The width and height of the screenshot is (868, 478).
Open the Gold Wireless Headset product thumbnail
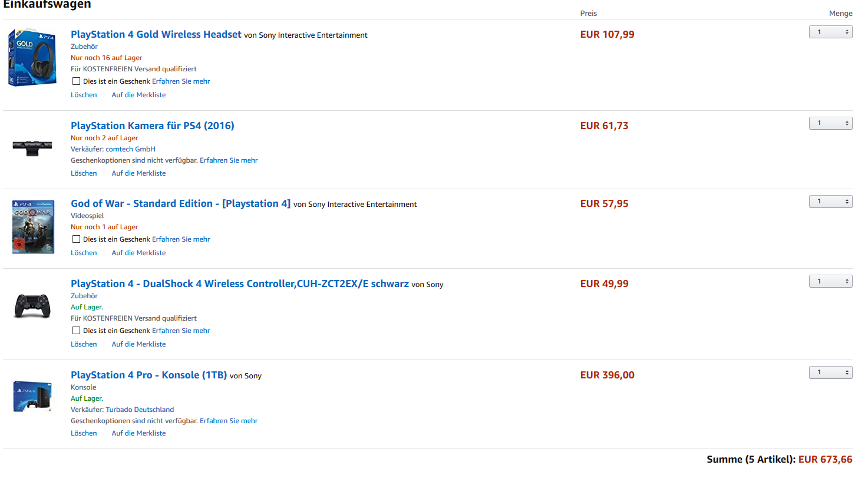pos(32,58)
